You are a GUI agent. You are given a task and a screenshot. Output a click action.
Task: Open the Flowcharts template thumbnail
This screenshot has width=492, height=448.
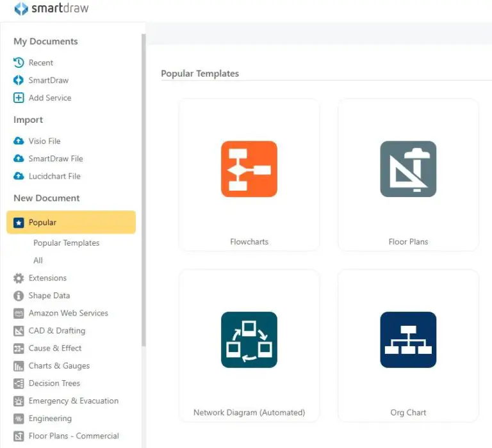[x=249, y=169]
